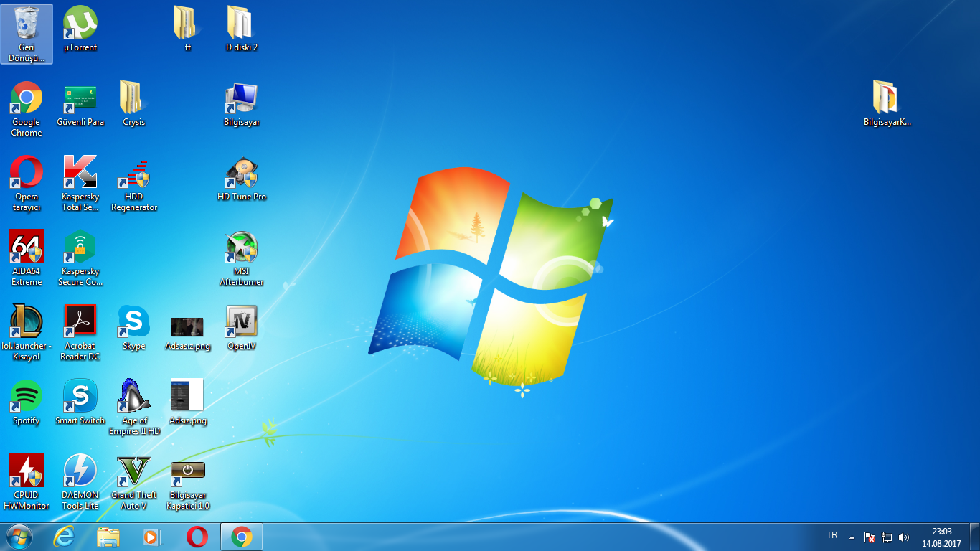Select the OpenIV shortcut
Screen dimensions: 980x551
coord(242,327)
